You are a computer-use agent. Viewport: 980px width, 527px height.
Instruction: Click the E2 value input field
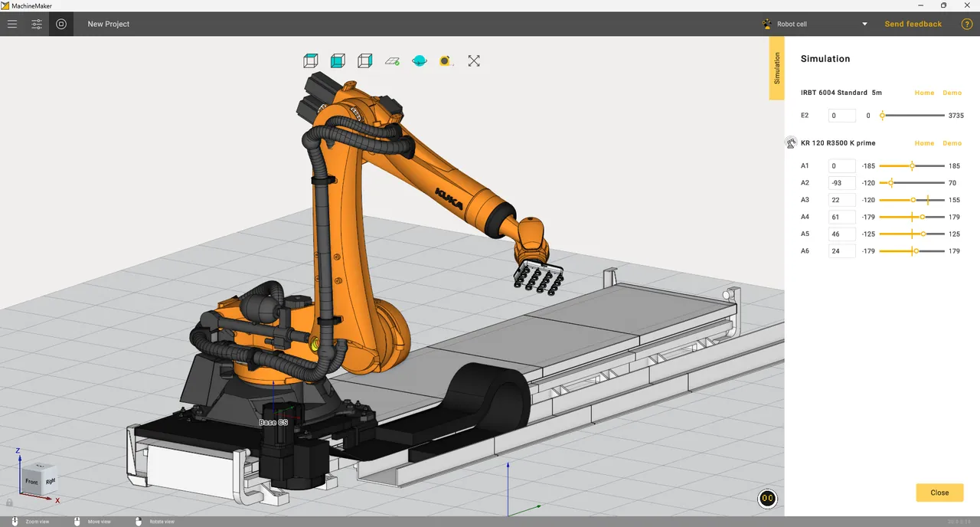841,116
